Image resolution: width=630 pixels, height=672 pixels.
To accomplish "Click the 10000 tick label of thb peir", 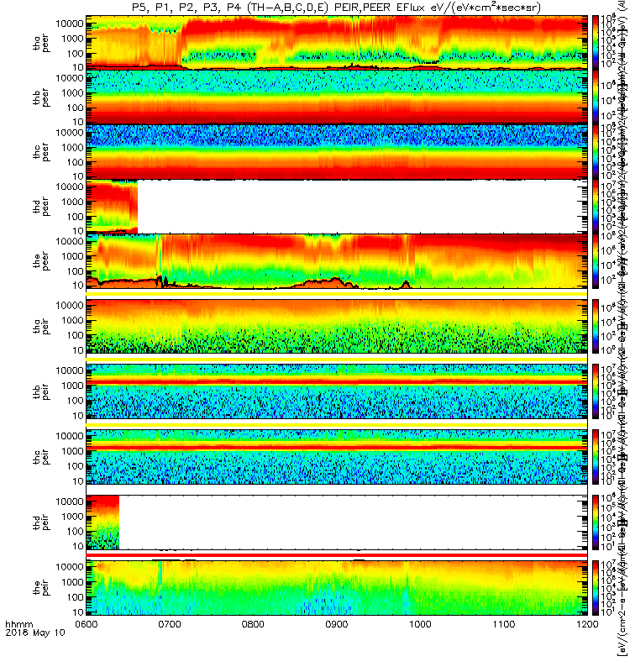I will point(70,370).
